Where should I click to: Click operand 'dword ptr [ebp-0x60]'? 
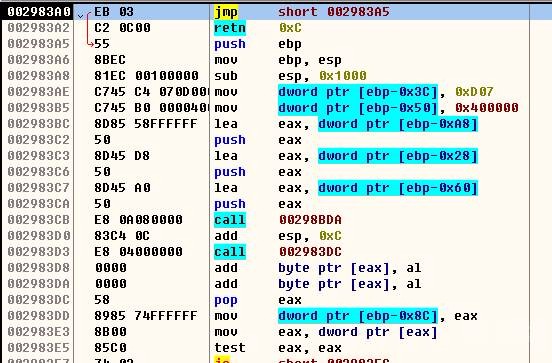pos(398,188)
